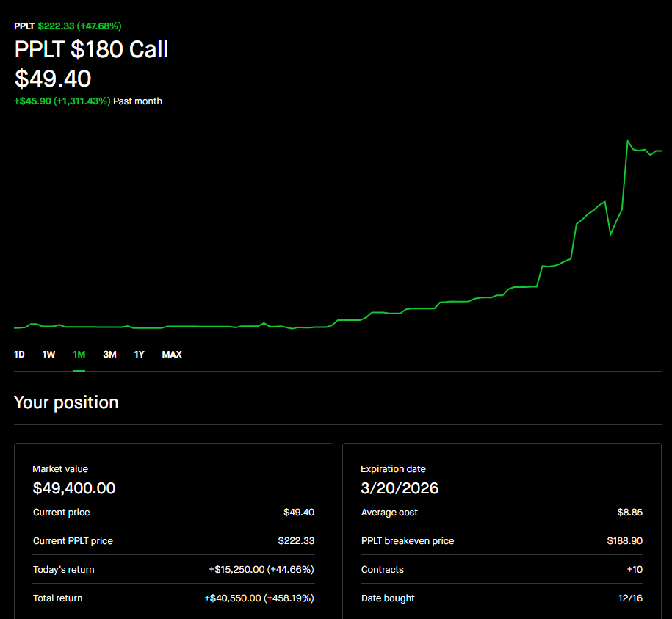Click the Date bought label

[x=388, y=598]
